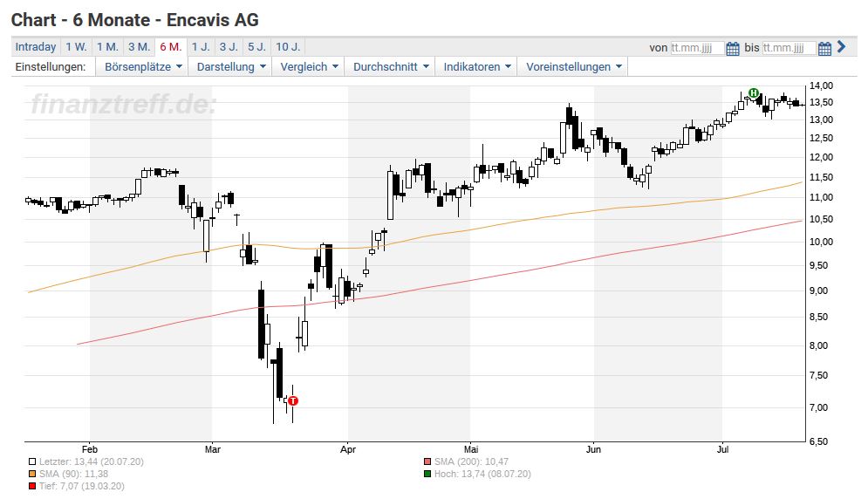
Task: Switch to the 10 J. time range
Action: click(x=288, y=46)
